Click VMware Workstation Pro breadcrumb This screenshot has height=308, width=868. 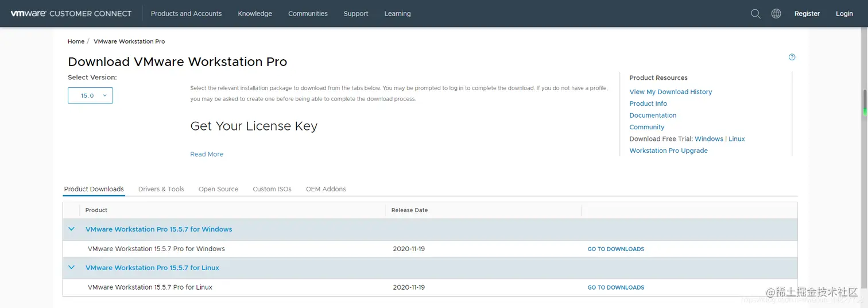[129, 41]
